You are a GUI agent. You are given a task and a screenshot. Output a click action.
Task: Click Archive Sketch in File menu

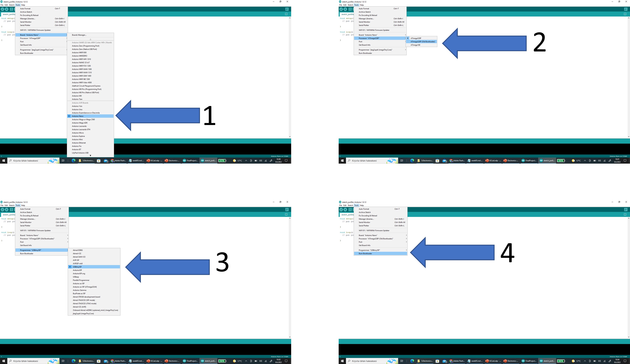[x=26, y=12]
